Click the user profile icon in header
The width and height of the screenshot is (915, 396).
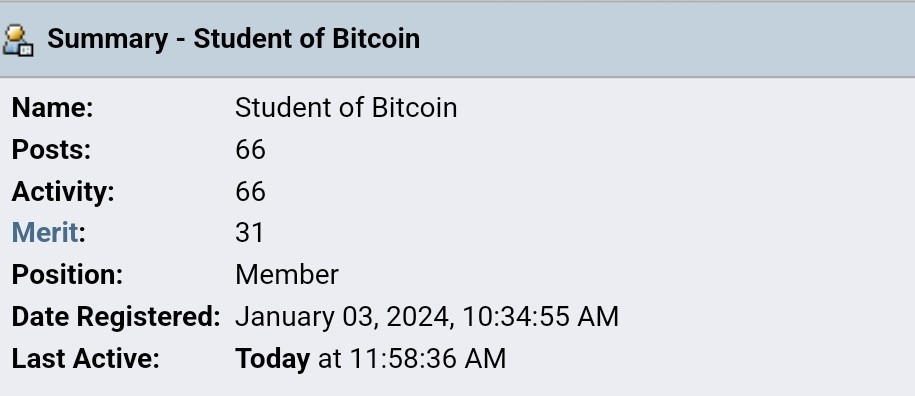pos(18,40)
